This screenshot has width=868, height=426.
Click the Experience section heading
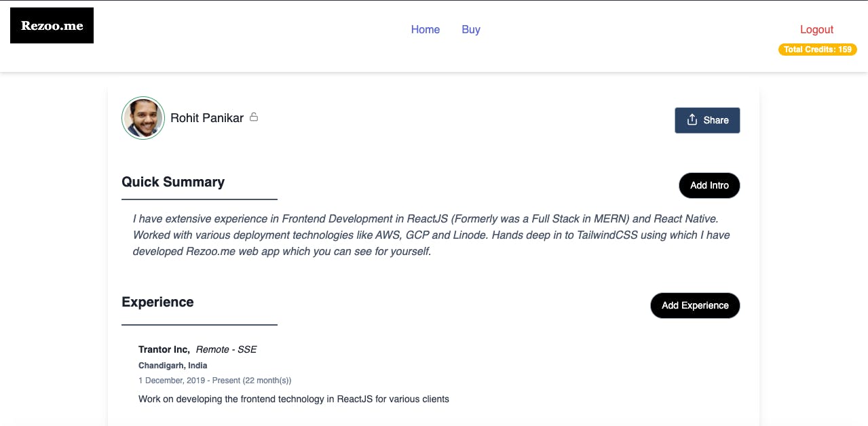[157, 302]
